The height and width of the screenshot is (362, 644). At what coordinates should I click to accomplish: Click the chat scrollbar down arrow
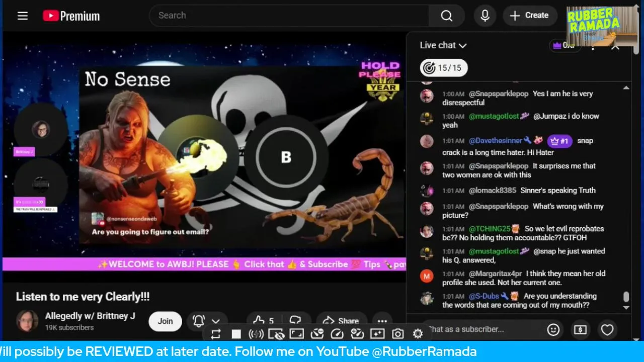[x=626, y=307]
